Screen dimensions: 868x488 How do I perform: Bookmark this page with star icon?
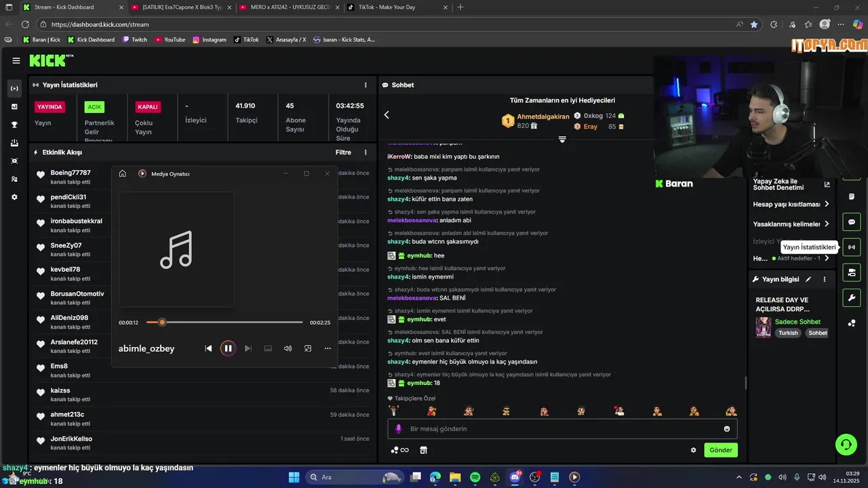[754, 24]
